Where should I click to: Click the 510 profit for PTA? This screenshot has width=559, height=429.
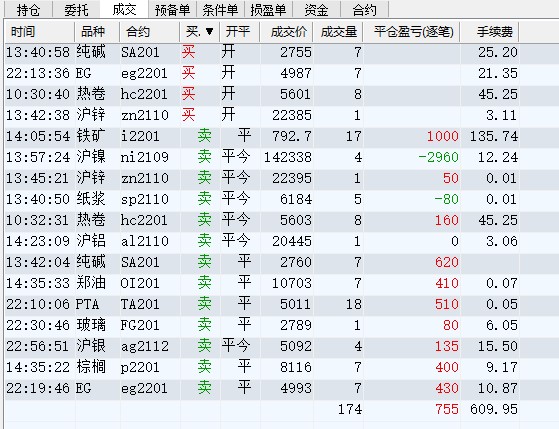point(447,305)
